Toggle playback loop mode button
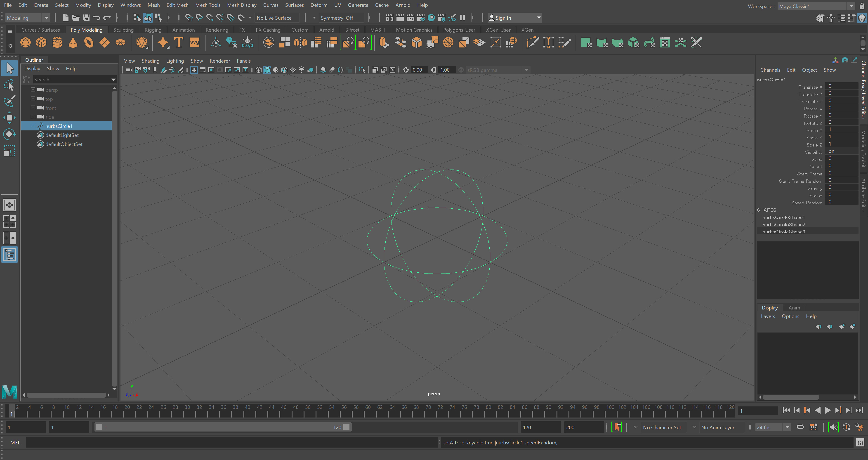 coord(800,427)
